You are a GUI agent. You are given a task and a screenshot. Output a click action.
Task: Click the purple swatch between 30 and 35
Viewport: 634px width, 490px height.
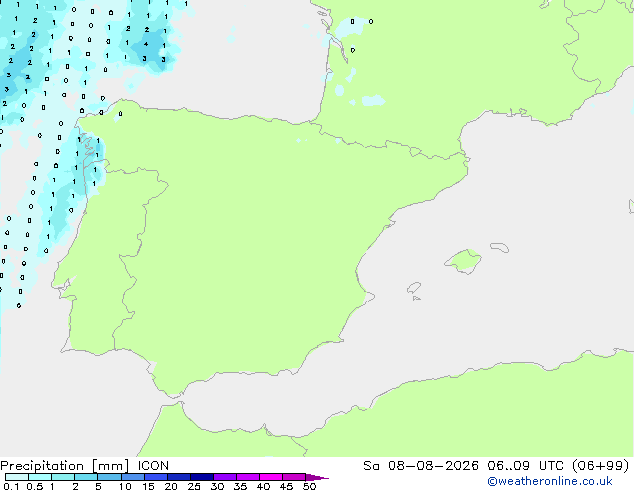click(x=225, y=477)
